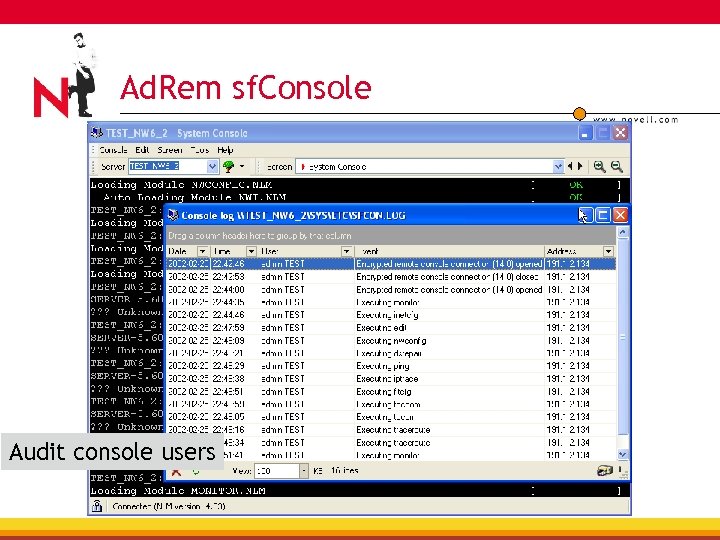Select the log row at 22:44:00

tap(391, 289)
